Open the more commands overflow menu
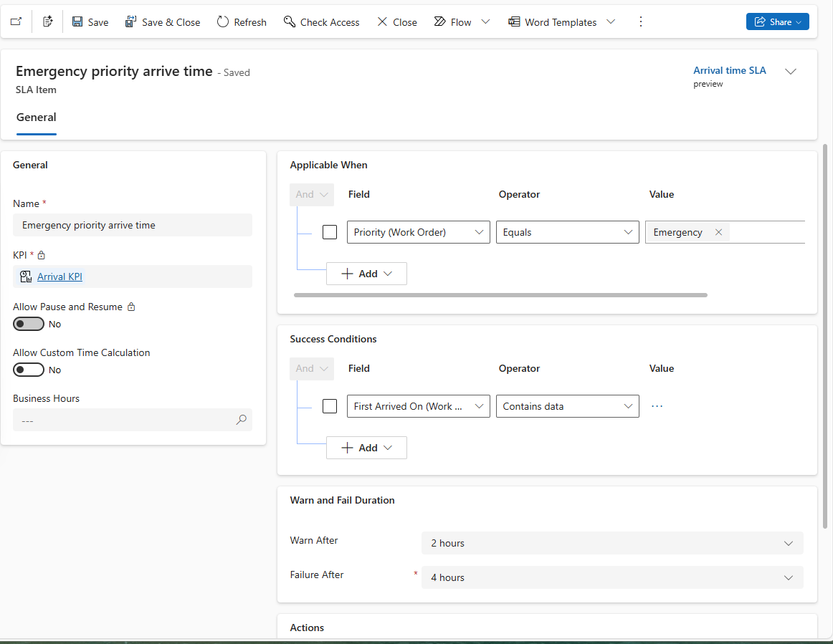Image resolution: width=833 pixels, height=644 pixels. point(640,21)
